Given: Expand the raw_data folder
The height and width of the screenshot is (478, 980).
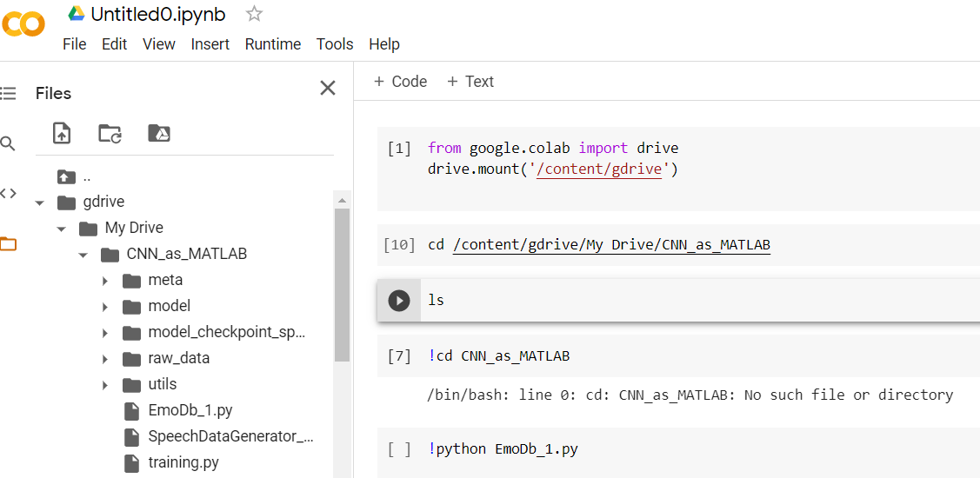Looking at the screenshot, I should point(105,359).
